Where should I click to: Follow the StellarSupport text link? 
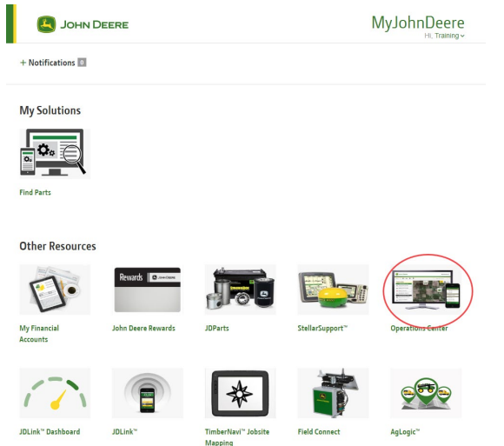click(x=322, y=328)
